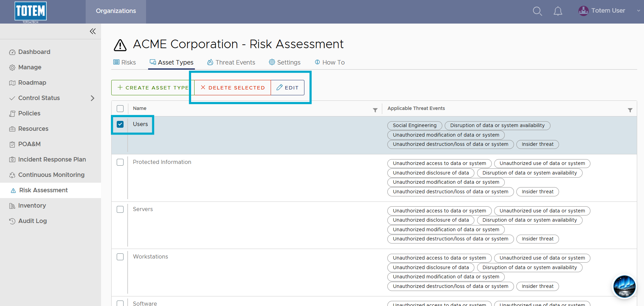Filter the Applicable Threat Events column
Screen dimensions: 644x306
click(x=630, y=110)
